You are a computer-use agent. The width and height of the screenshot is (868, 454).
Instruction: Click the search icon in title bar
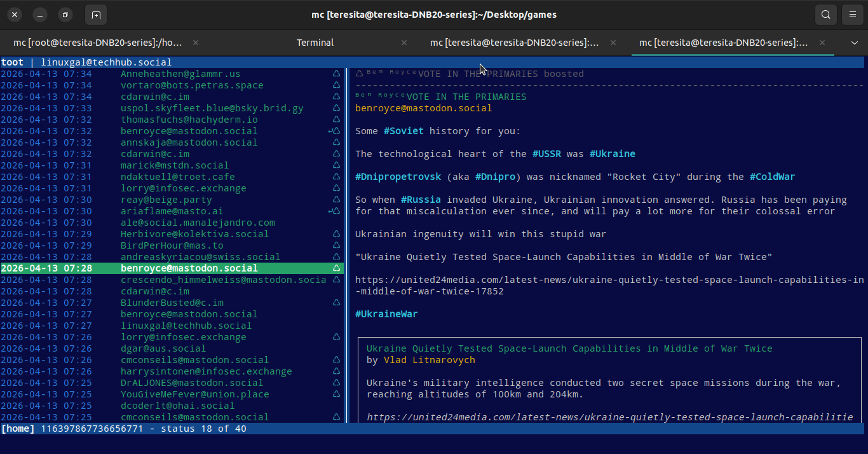point(825,15)
